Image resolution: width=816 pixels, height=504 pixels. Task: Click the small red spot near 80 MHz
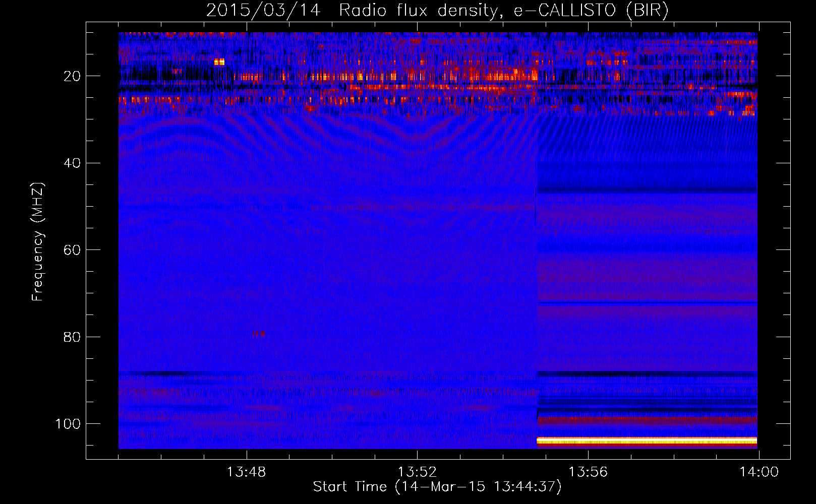pos(259,333)
